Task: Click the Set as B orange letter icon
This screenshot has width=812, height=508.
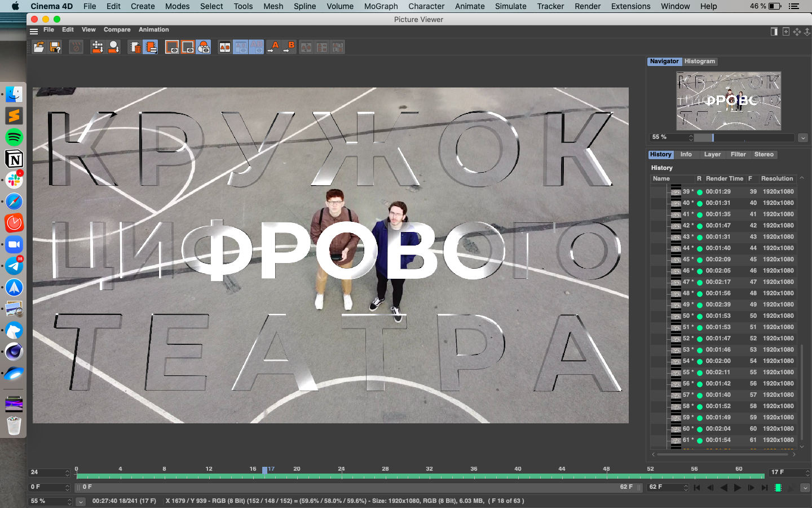Action: [x=289, y=47]
